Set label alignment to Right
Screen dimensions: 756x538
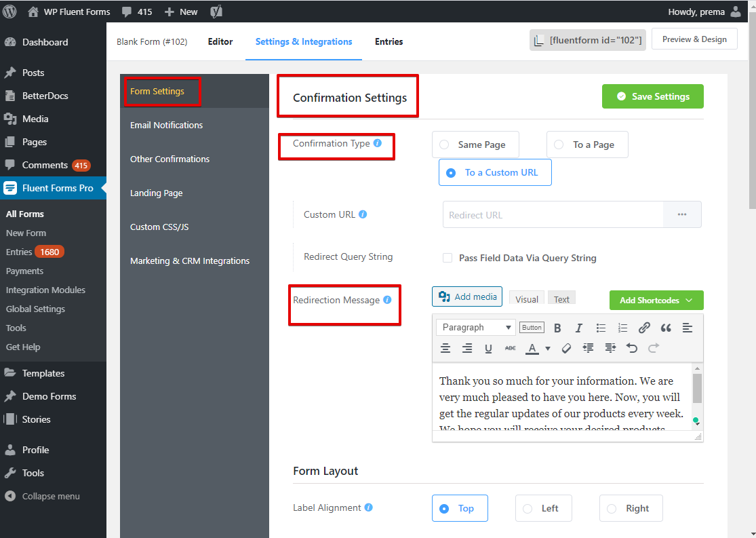pos(631,509)
